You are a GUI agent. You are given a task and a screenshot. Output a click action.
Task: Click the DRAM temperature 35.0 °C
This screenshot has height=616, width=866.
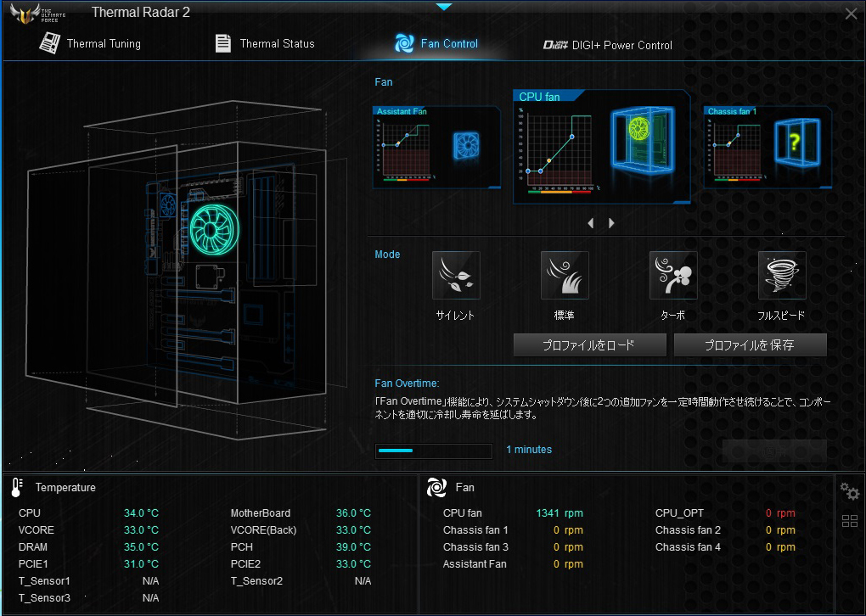(141, 547)
